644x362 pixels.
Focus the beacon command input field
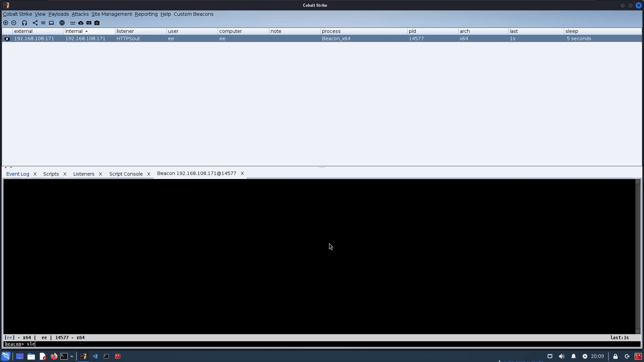coord(322,344)
